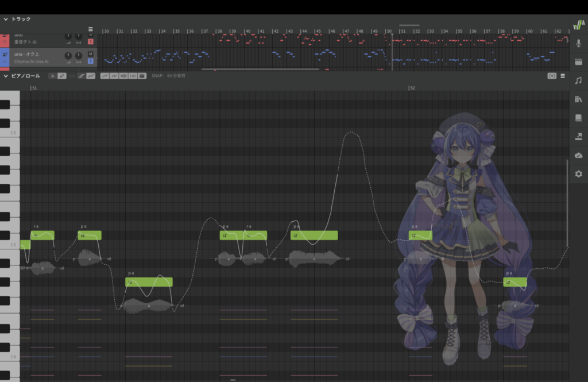
Task: Click the piano roll vertical scrollbar
Action: click(x=567, y=203)
